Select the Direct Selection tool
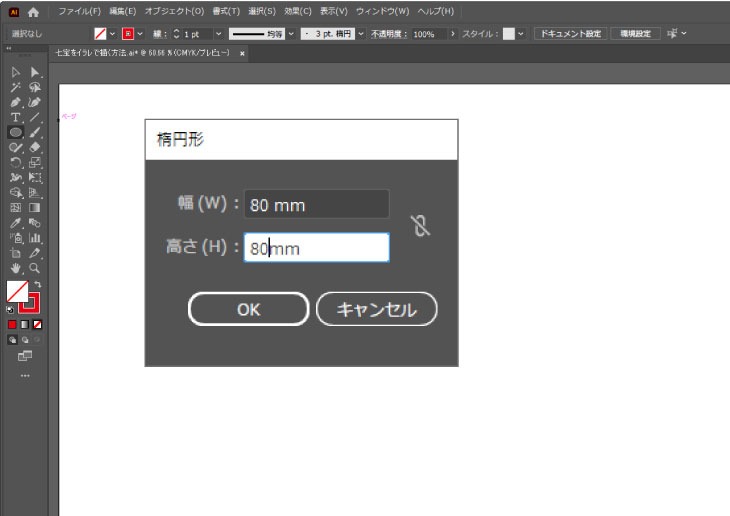The image size is (730, 516). tap(34, 72)
